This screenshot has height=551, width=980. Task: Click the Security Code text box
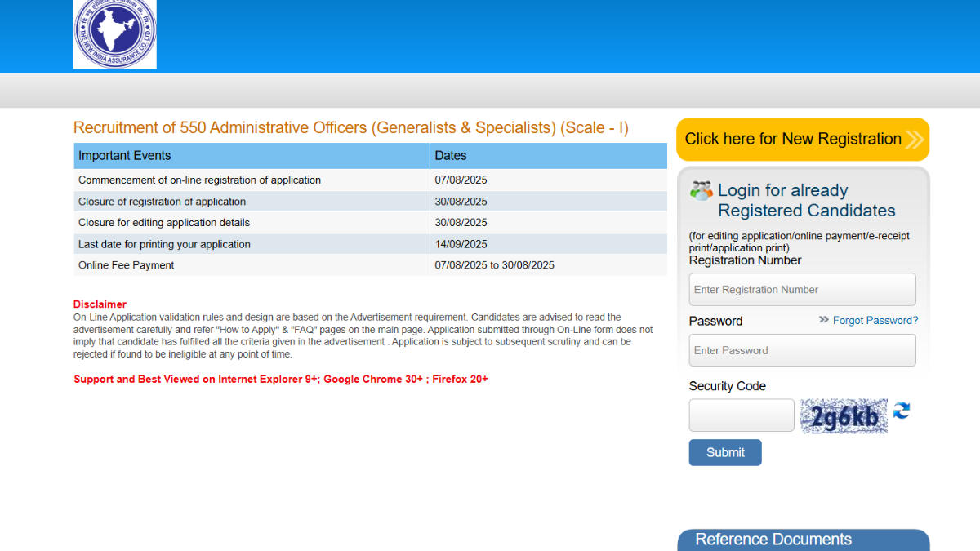[742, 415]
